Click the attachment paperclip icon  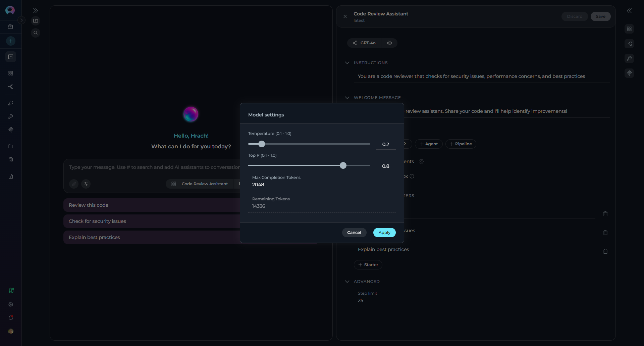click(74, 184)
